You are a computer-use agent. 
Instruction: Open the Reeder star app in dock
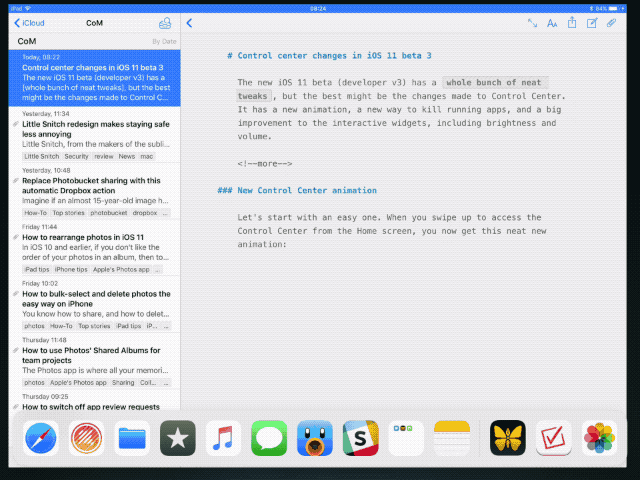pos(178,438)
